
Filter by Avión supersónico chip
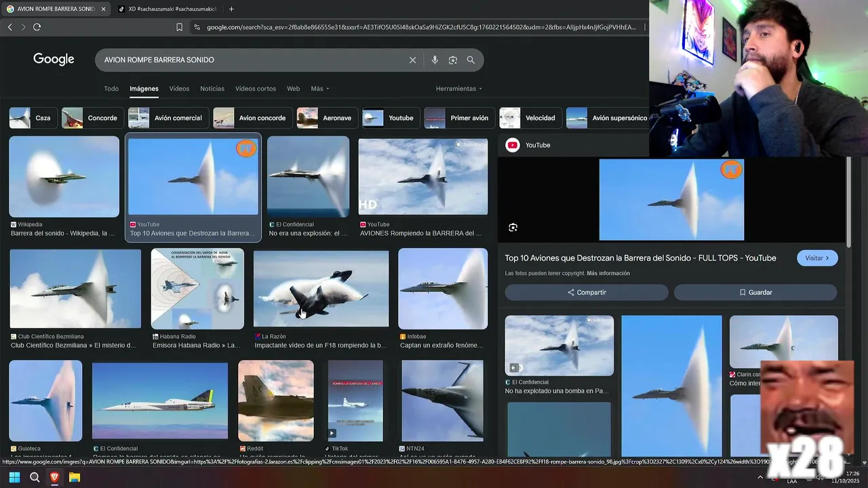607,118
